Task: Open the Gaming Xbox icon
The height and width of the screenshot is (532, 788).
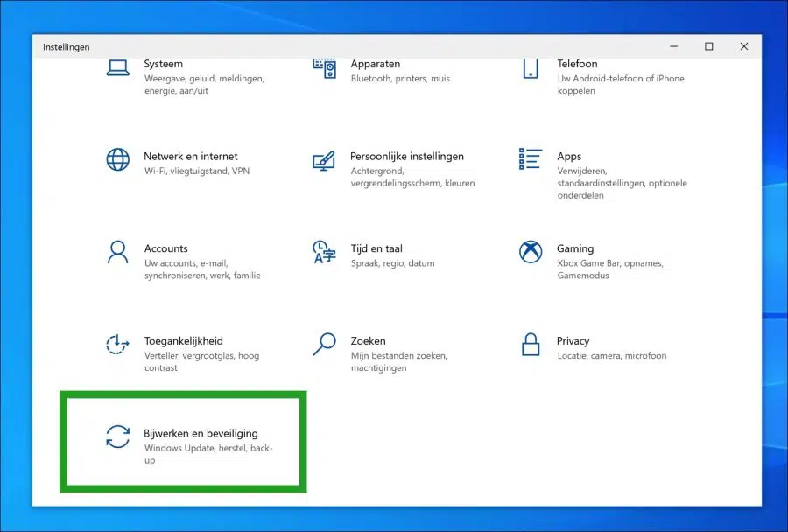Action: 531,252
